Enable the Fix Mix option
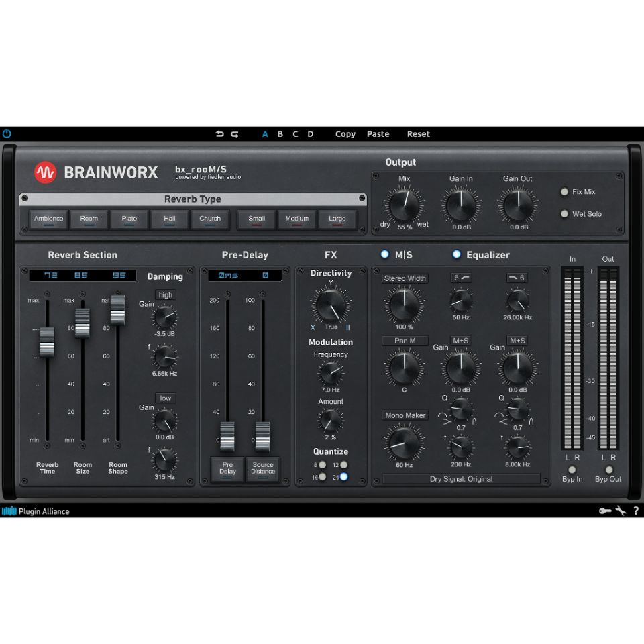This screenshot has height=644, width=644. coord(565,192)
